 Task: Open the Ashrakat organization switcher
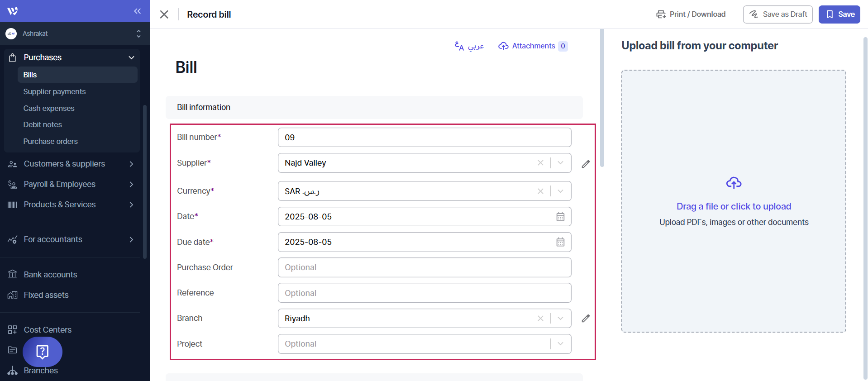tap(75, 33)
